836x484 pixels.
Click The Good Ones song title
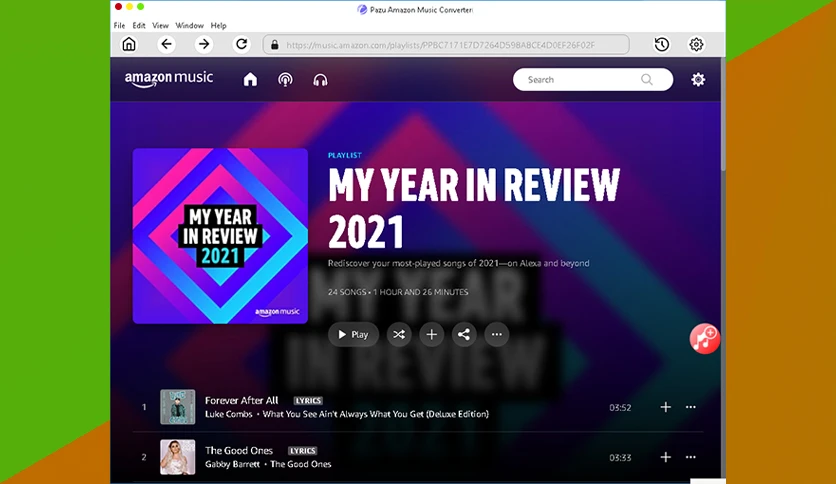[x=238, y=450]
